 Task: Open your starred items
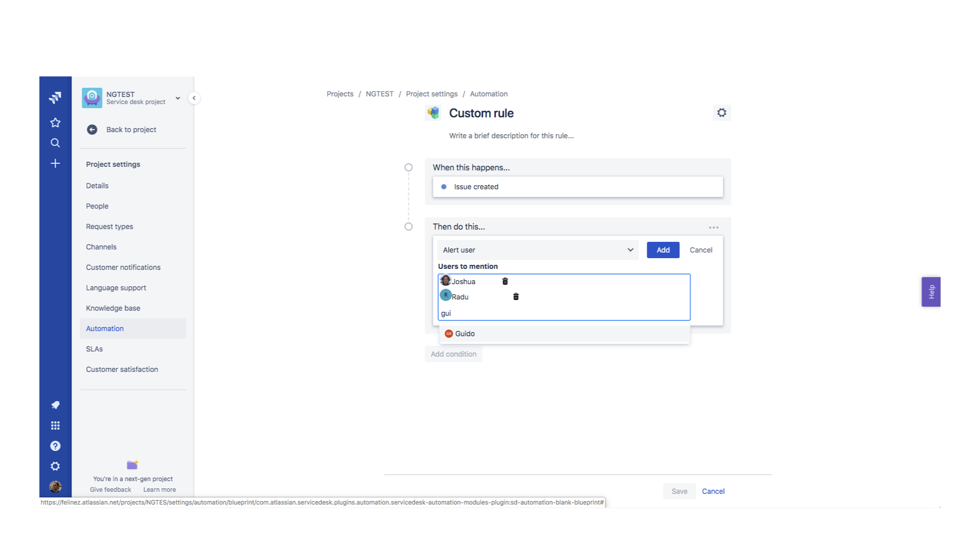tap(55, 122)
